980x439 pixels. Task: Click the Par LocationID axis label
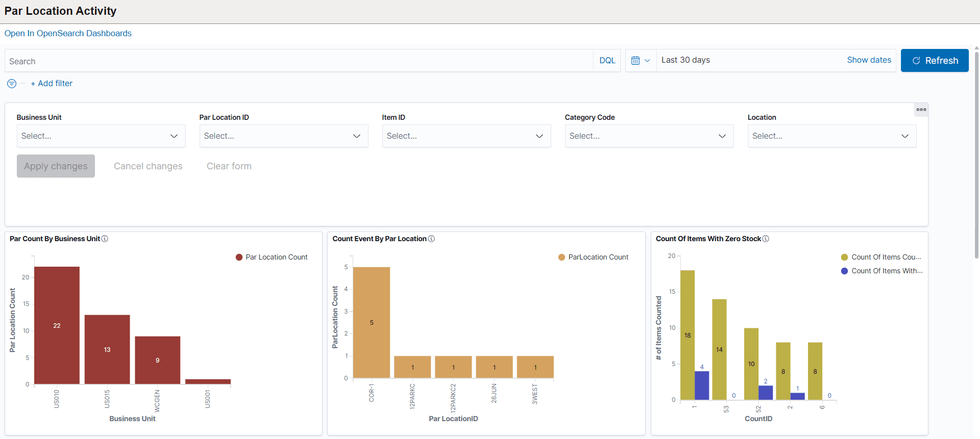click(453, 419)
